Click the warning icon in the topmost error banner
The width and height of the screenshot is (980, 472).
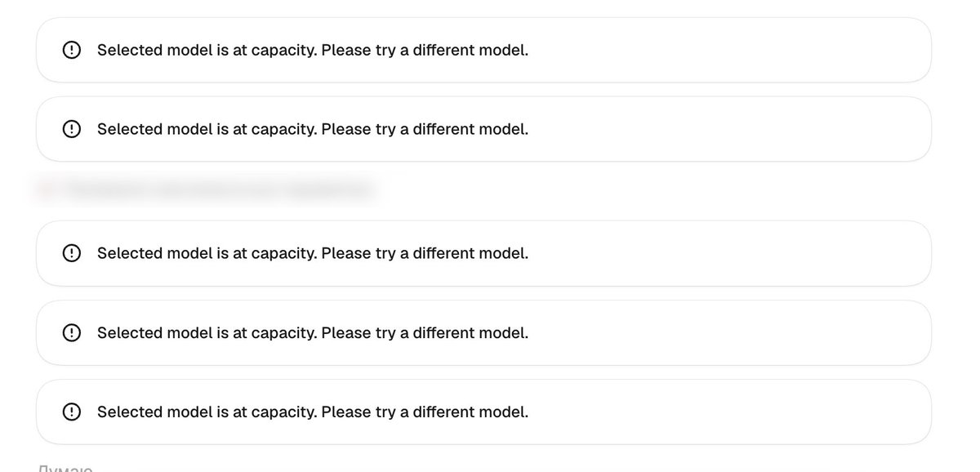pyautogui.click(x=72, y=50)
